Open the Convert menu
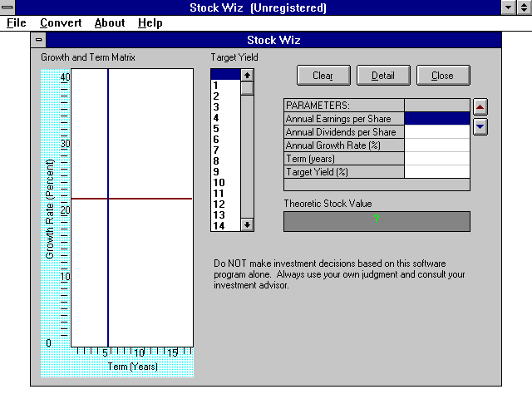This screenshot has width=532, height=399. point(61,23)
